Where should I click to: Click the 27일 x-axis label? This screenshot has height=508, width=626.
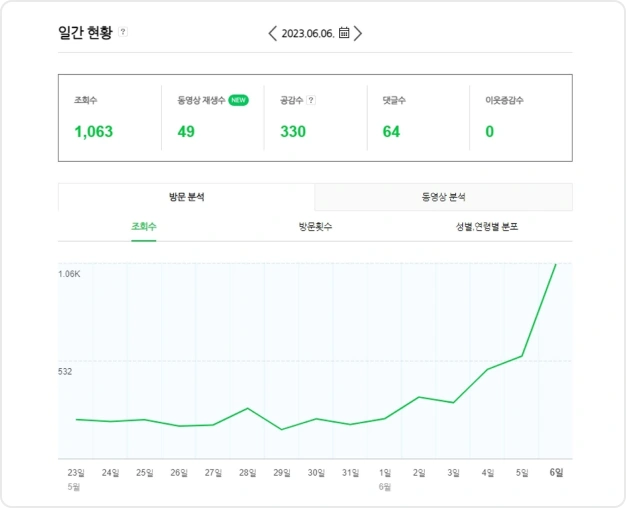[x=213, y=473]
